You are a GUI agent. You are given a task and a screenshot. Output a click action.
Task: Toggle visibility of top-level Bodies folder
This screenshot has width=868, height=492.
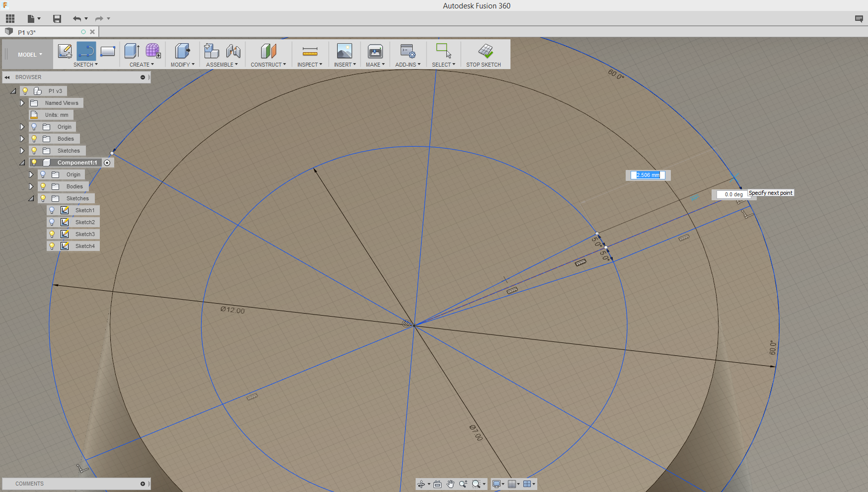pos(34,139)
